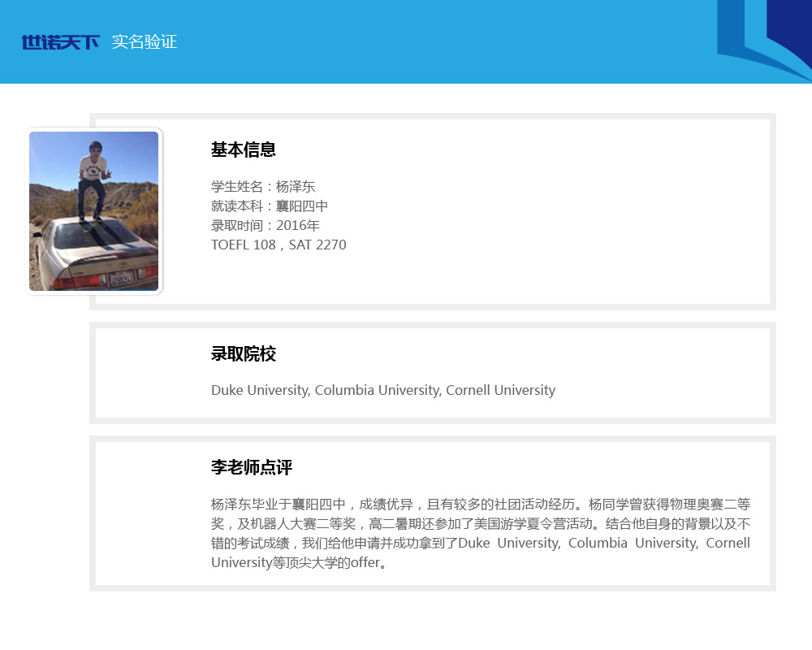The image size is (812, 650).
Task: Click the first line of the teacher's comment
Action: coord(480,504)
